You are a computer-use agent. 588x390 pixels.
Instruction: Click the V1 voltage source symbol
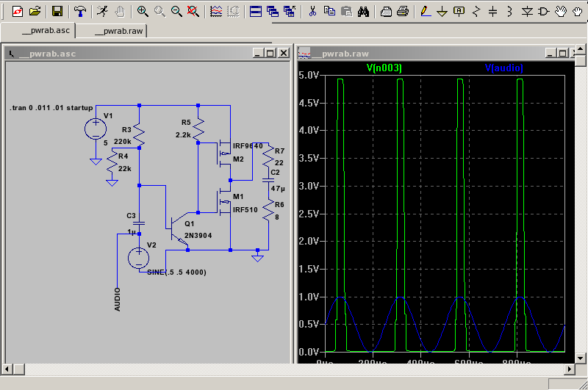(96, 129)
